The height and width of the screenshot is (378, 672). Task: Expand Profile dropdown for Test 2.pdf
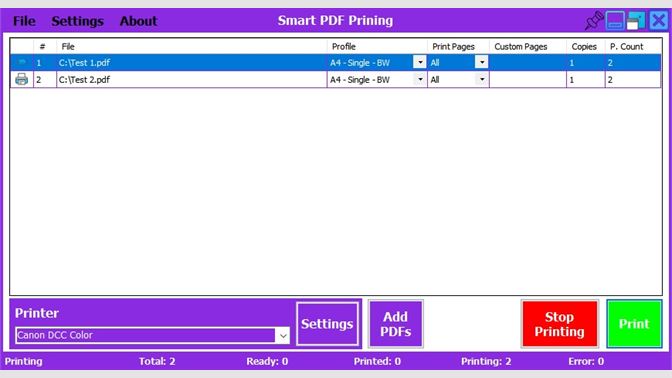pyautogui.click(x=420, y=79)
